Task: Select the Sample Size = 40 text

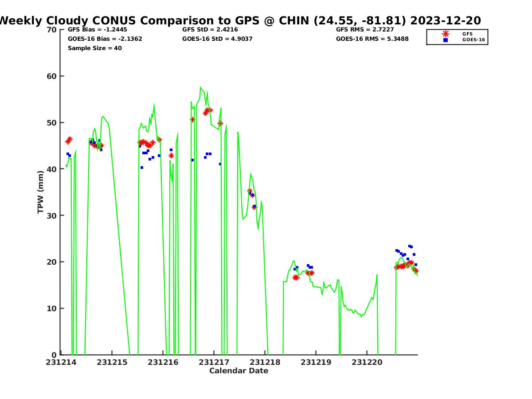Action: click(94, 48)
